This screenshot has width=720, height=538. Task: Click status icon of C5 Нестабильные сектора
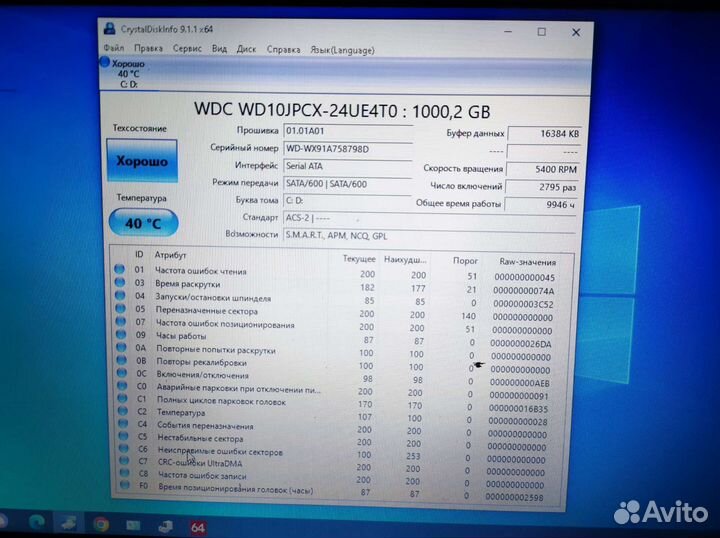[124, 436]
